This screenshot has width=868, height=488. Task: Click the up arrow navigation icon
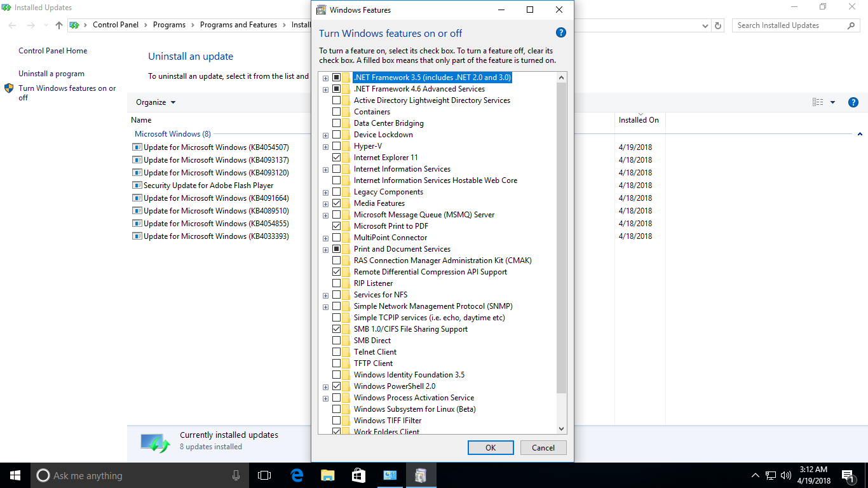(59, 25)
